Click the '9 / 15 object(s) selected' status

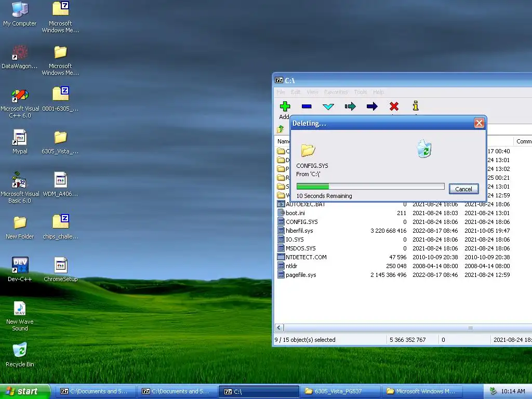304,340
